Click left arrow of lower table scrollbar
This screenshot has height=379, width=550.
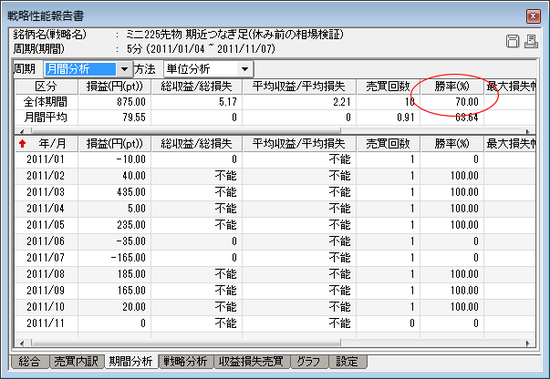(22, 343)
